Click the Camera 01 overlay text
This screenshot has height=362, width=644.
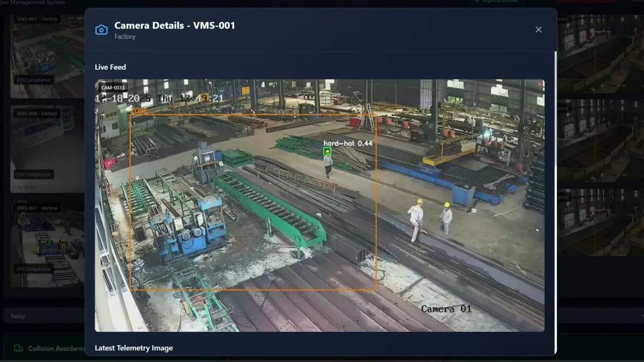point(446,308)
